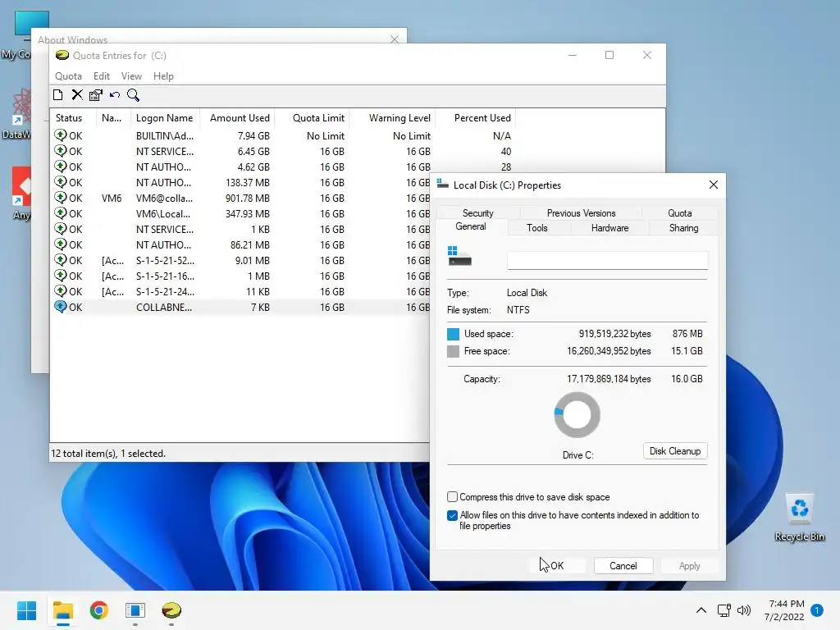Switch to the Security tab
Screen dimensions: 840x630
(478, 212)
